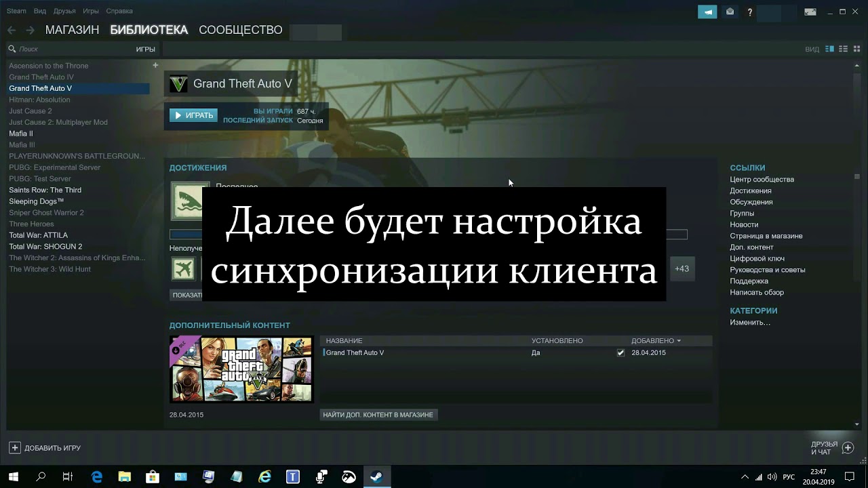Open the Steam announcements megaphone icon
Screen dimensions: 868x488
707,12
